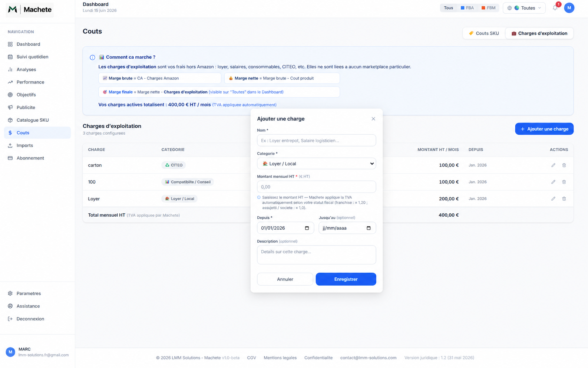Click the Enregistrer button
The image size is (588, 368).
pyautogui.click(x=346, y=279)
